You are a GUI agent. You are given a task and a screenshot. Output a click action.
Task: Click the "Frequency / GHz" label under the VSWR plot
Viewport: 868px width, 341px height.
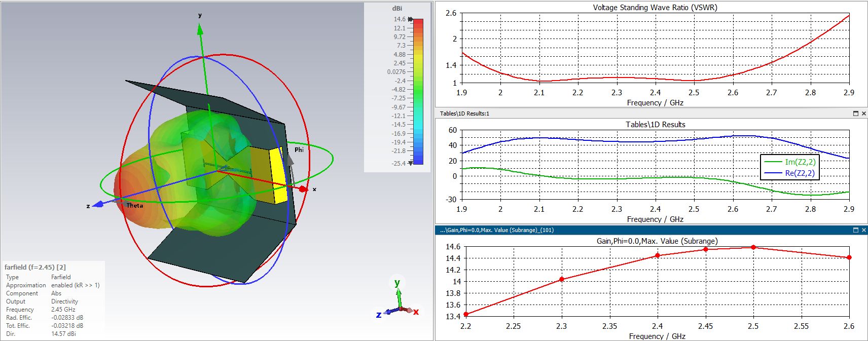pyautogui.click(x=655, y=103)
